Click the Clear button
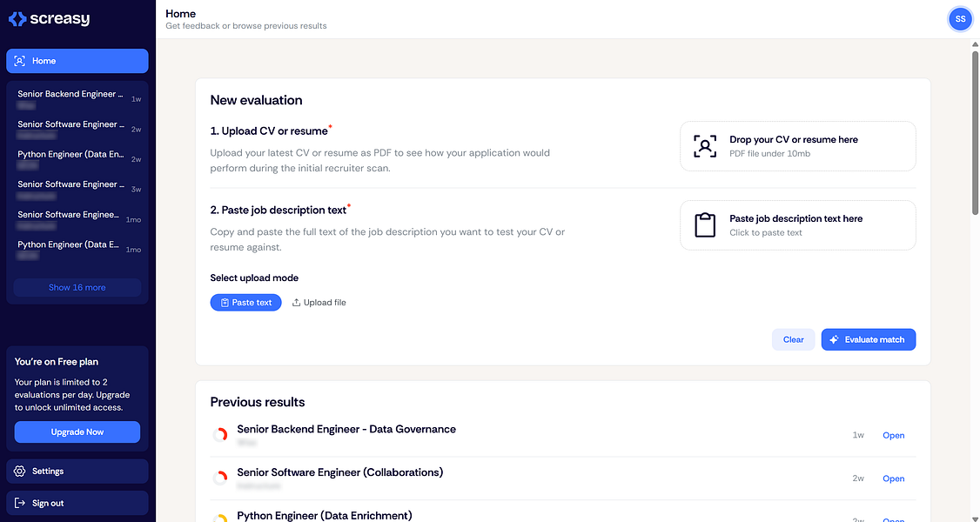The width and height of the screenshot is (980, 522). pyautogui.click(x=793, y=339)
